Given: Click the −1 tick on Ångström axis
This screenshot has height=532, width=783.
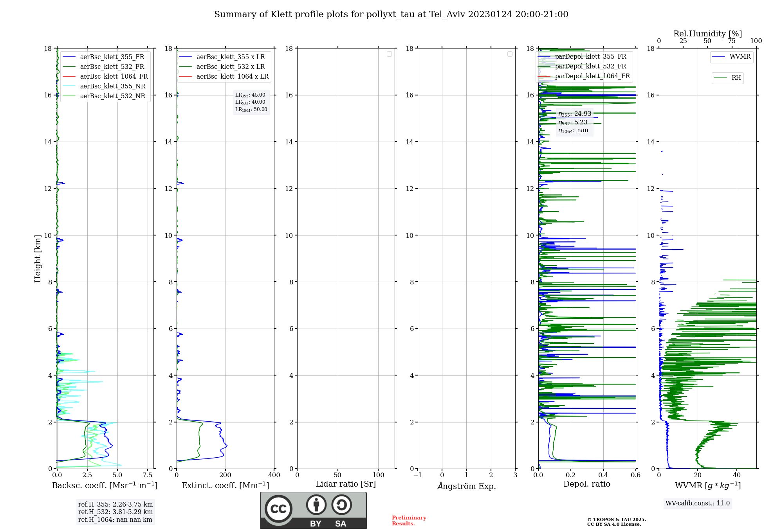Looking at the screenshot, I should click(x=418, y=475).
